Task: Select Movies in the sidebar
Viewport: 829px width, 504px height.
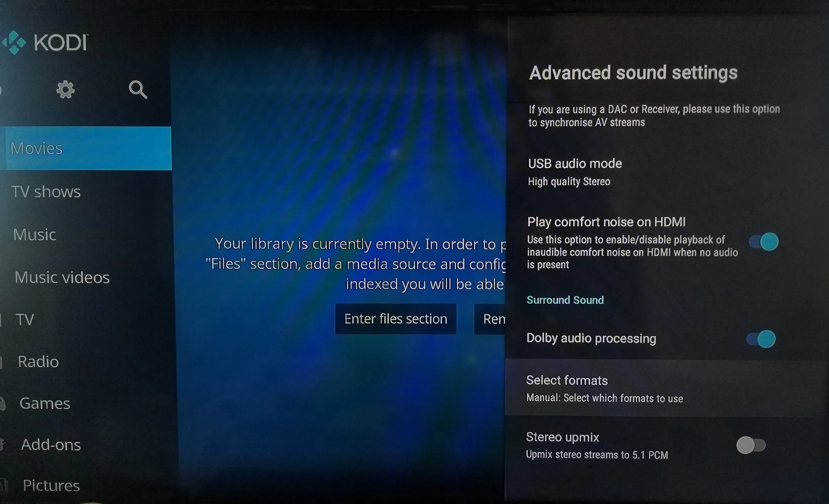Action: pos(37,148)
